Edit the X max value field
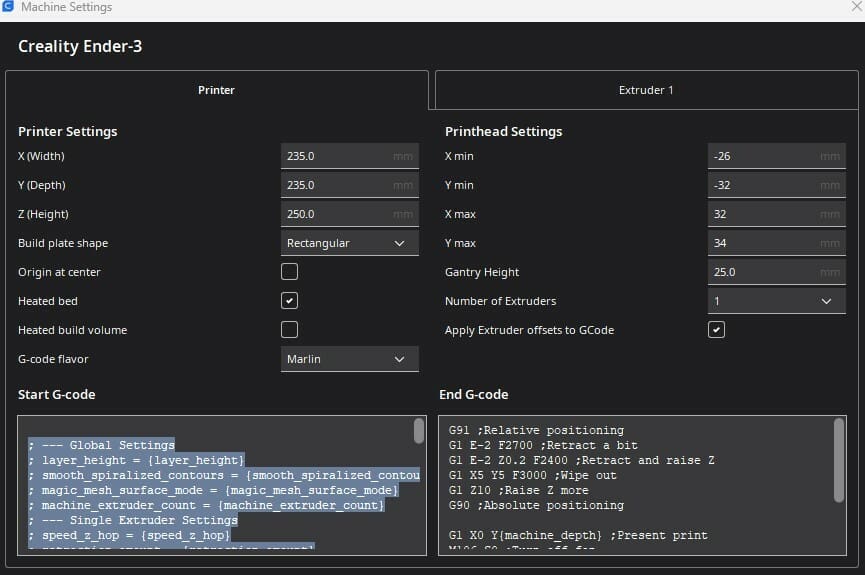This screenshot has height=575, width=865. pyautogui.click(x=777, y=214)
